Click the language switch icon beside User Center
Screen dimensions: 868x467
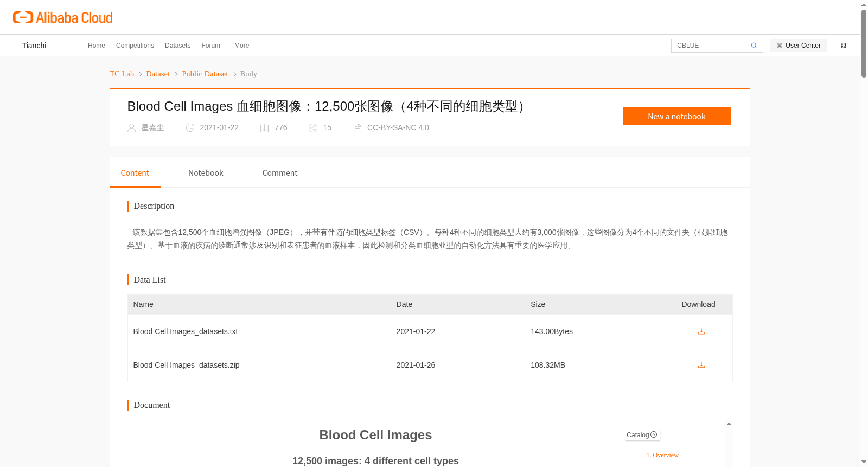pos(844,46)
